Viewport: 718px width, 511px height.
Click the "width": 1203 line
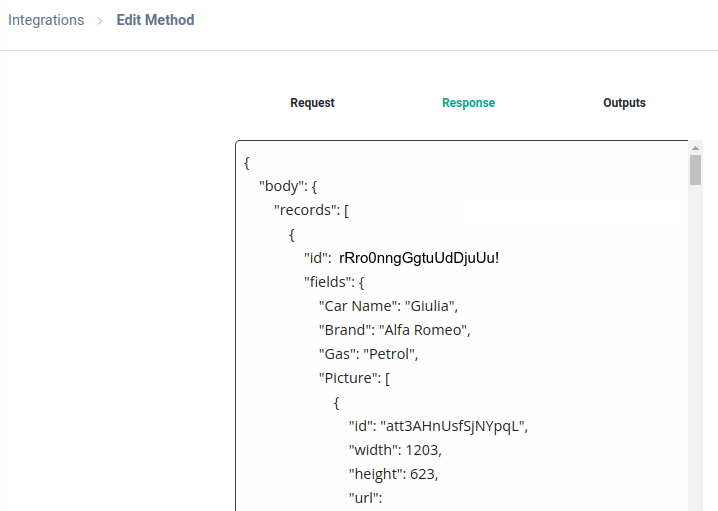[395, 450]
